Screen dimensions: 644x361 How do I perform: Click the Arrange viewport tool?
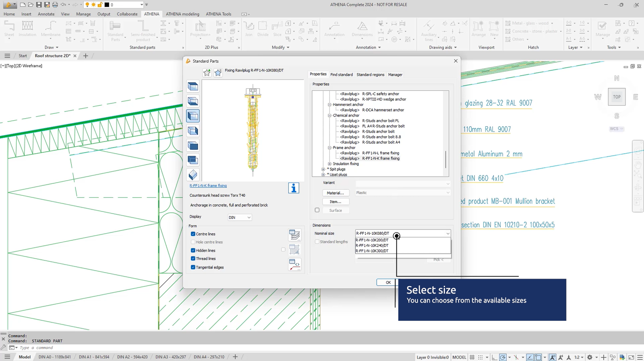click(x=478, y=28)
